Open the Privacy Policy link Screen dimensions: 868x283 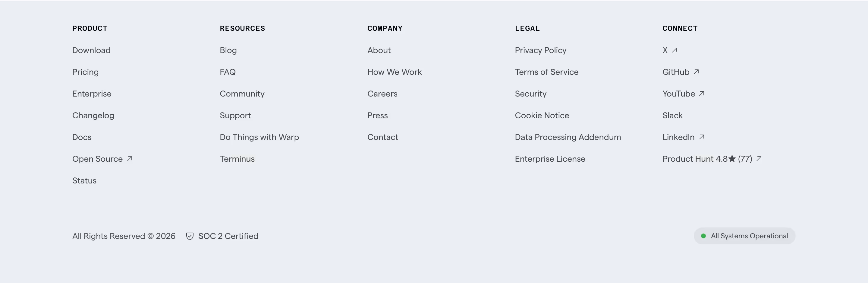click(540, 51)
